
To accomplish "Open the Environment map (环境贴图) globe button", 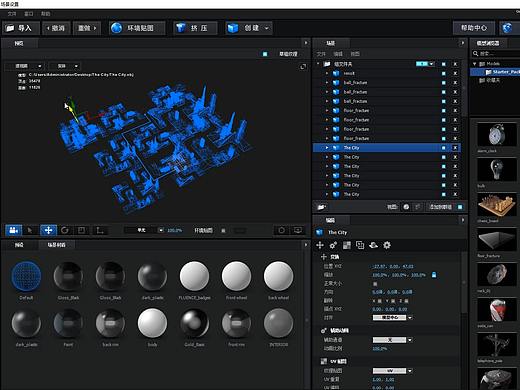I will point(137,28).
